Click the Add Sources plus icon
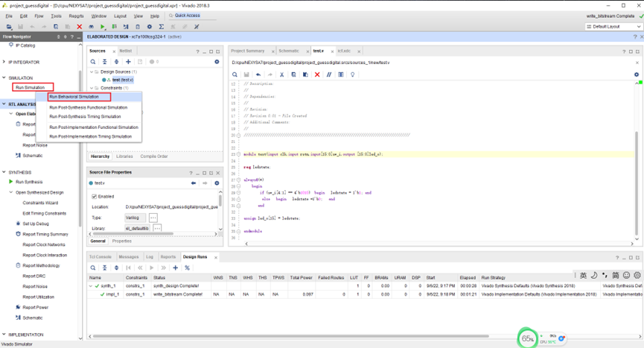 tap(128, 62)
